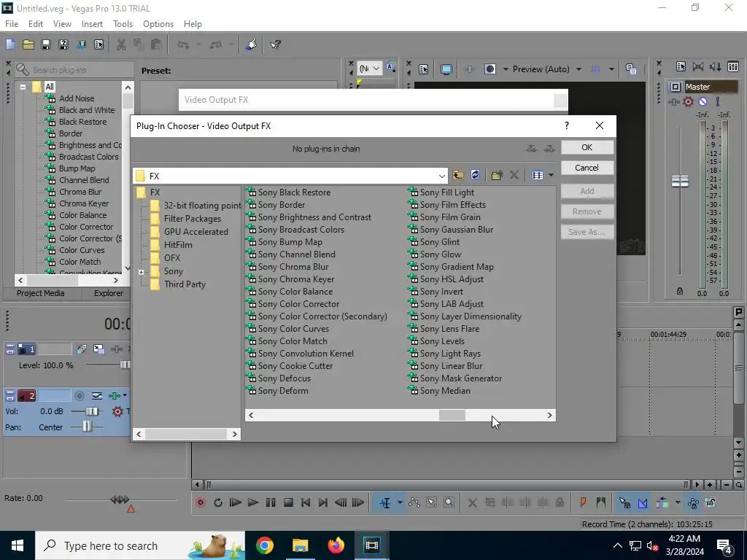Open Preview (Auto) quality dropdown
747x560 pixels.
tap(578, 69)
